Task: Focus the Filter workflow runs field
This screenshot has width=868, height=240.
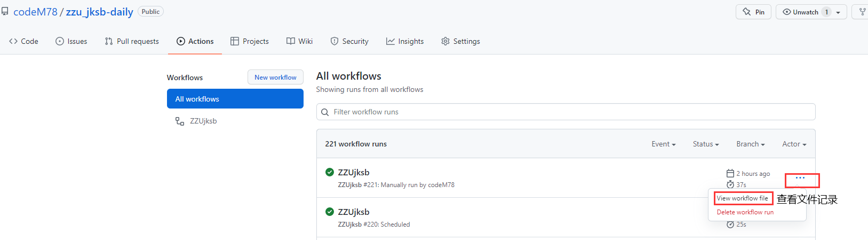Action: pyautogui.click(x=566, y=112)
